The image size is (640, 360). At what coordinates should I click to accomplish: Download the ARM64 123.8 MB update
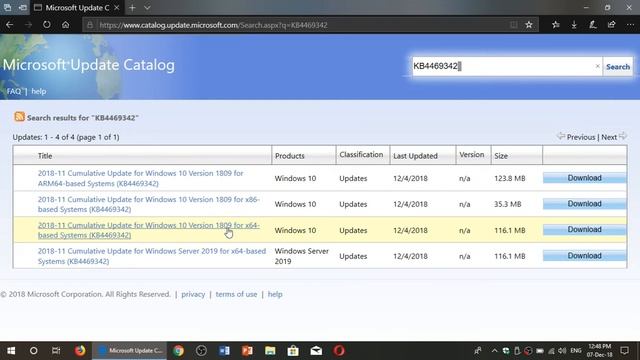584,178
